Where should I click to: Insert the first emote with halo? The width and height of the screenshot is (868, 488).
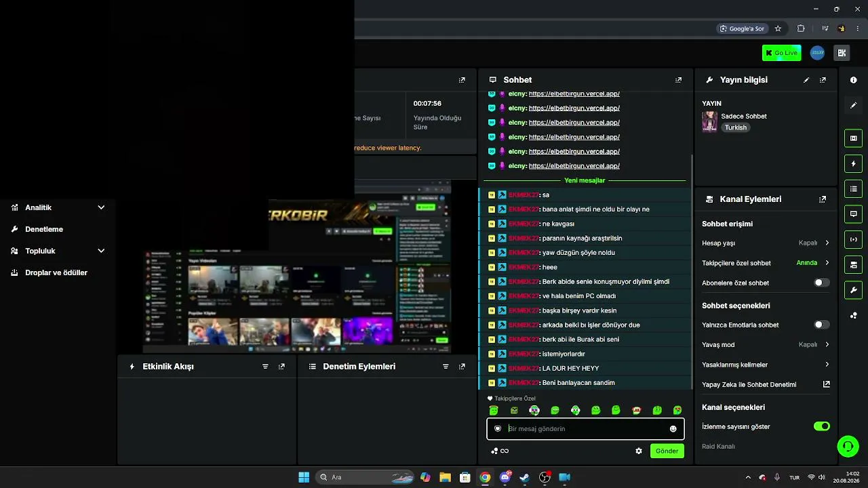point(494,410)
